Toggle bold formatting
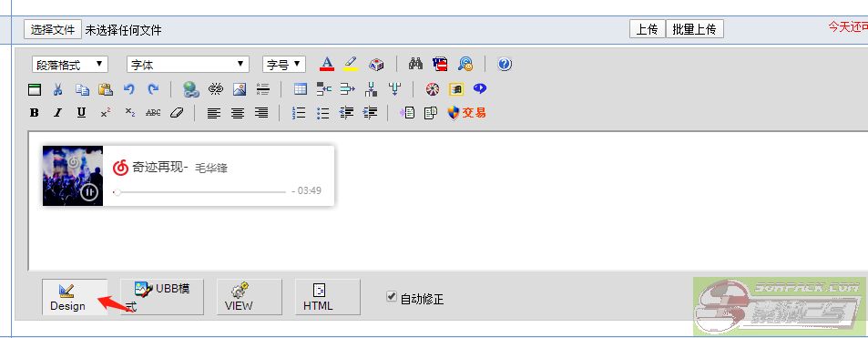This screenshot has width=868, height=338. 35,113
